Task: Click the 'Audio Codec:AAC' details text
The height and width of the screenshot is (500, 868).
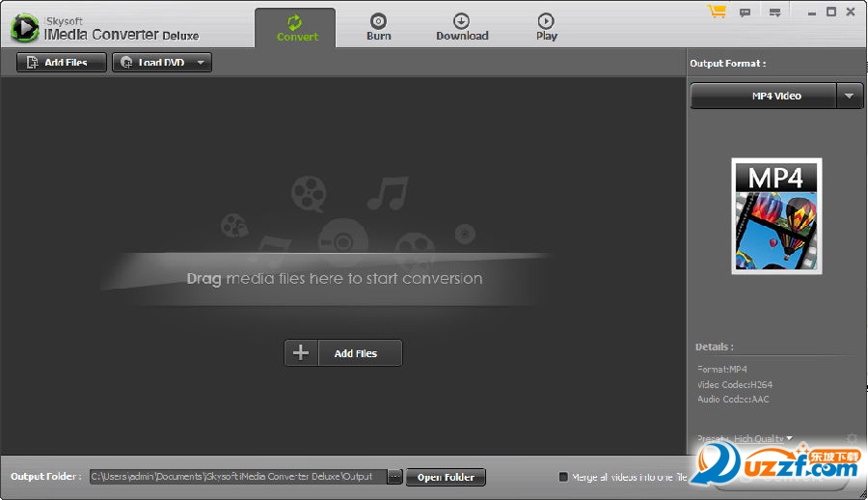Action: point(733,399)
